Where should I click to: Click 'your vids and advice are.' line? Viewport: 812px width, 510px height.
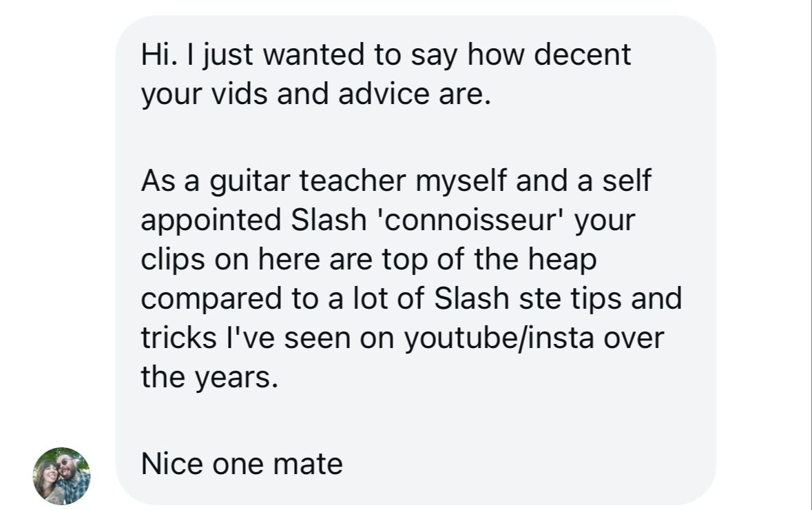click(316, 95)
